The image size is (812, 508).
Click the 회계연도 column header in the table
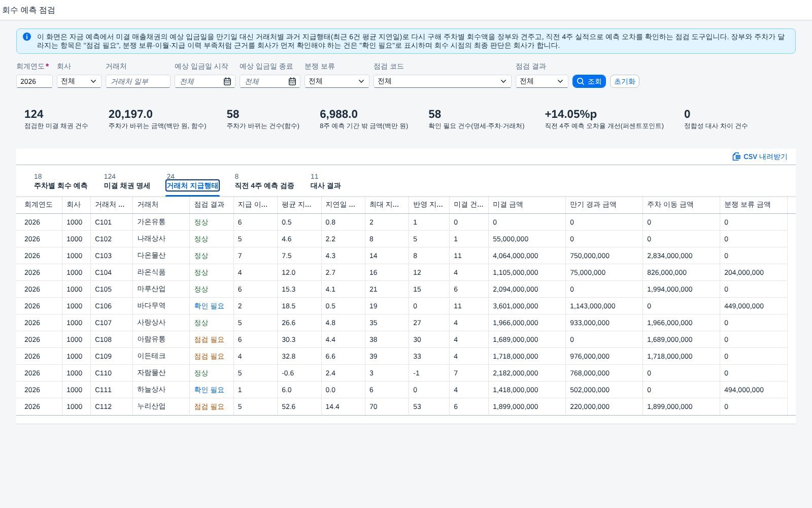(x=39, y=205)
